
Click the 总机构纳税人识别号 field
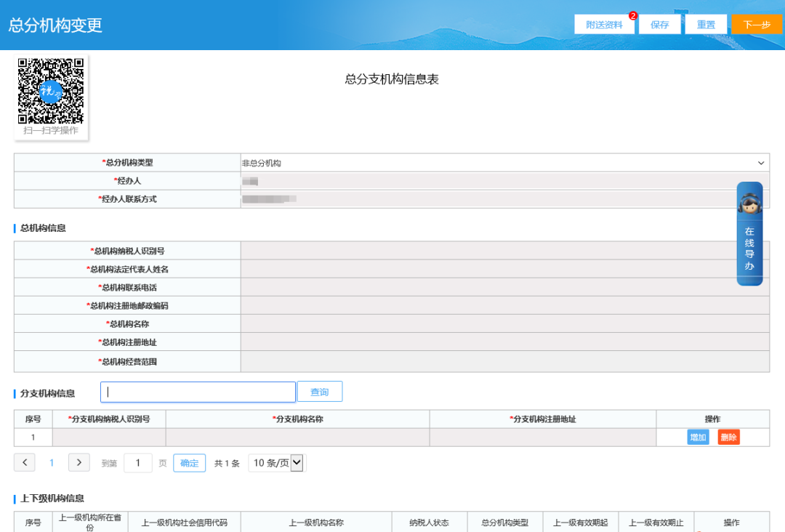(504, 251)
